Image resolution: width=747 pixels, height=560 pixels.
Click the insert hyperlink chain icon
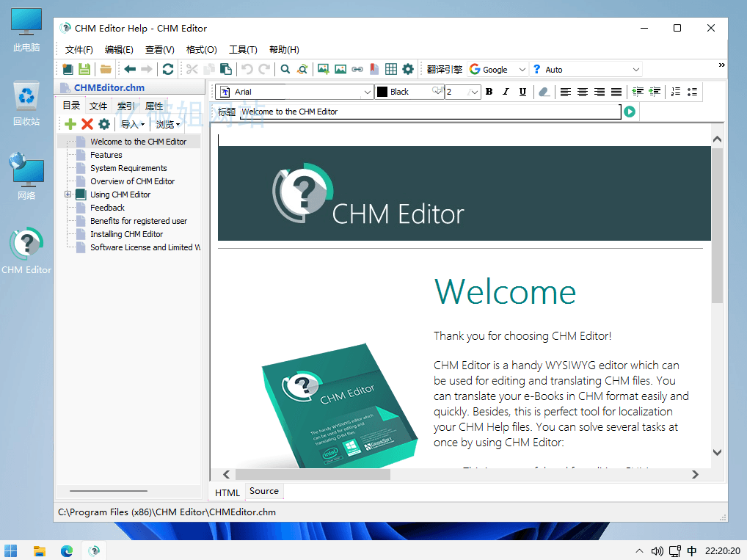point(357,69)
